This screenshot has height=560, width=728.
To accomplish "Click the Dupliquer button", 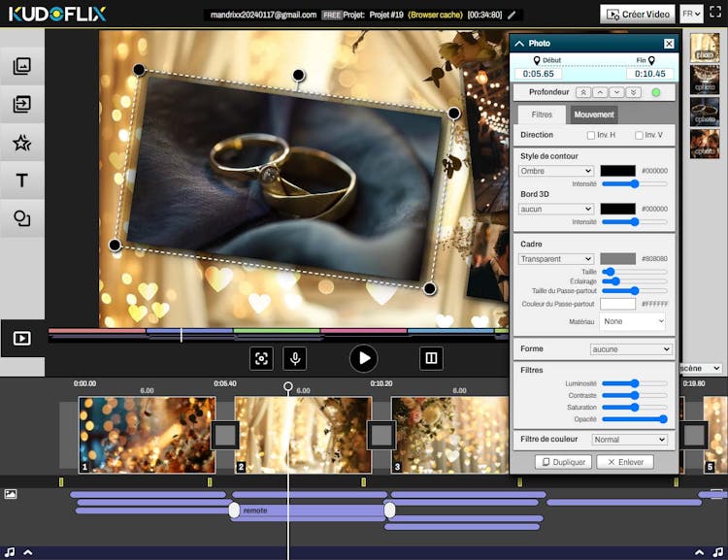I will pos(563,462).
